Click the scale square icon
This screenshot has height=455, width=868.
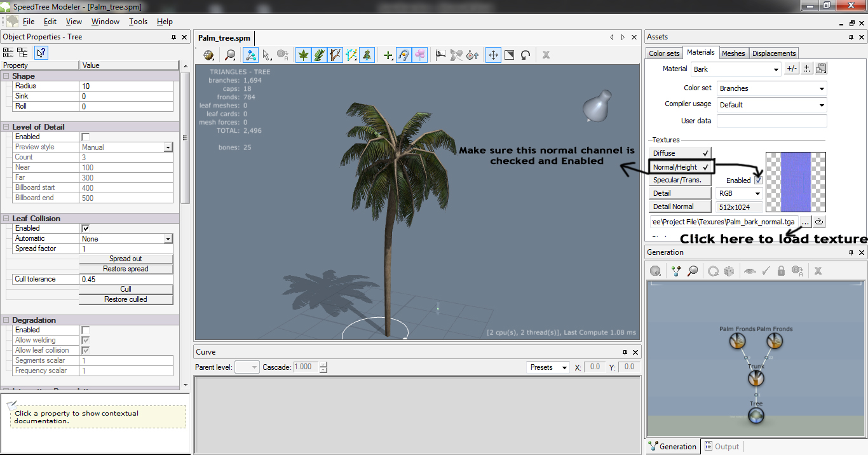(509, 55)
